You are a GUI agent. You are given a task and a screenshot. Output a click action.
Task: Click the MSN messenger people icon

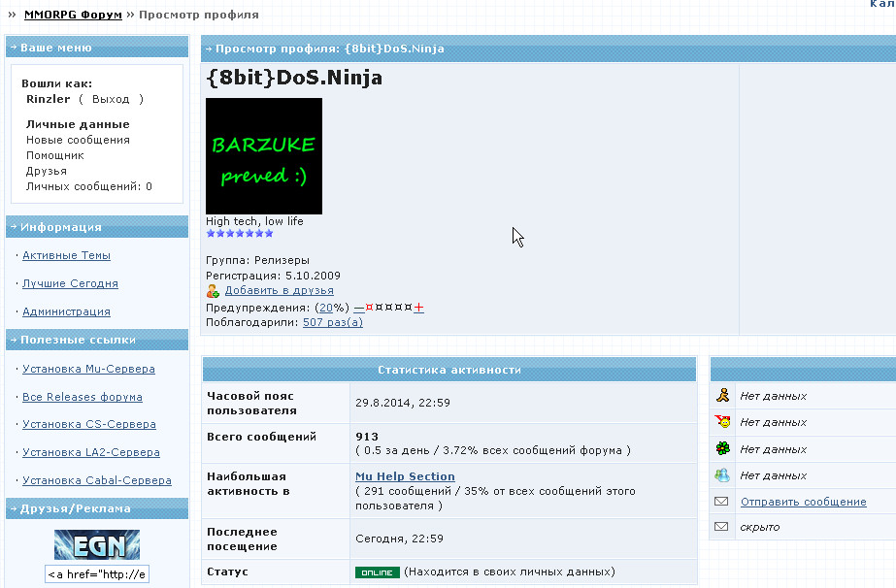722,474
